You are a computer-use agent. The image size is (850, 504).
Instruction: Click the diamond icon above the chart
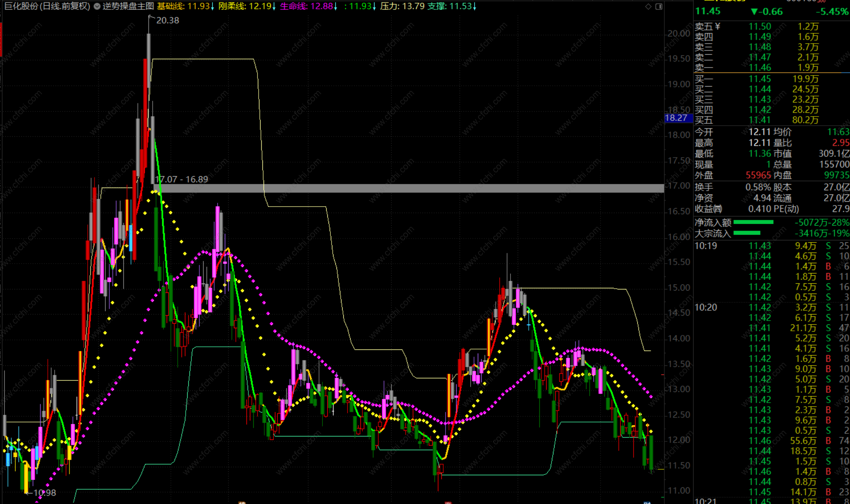pos(648,6)
